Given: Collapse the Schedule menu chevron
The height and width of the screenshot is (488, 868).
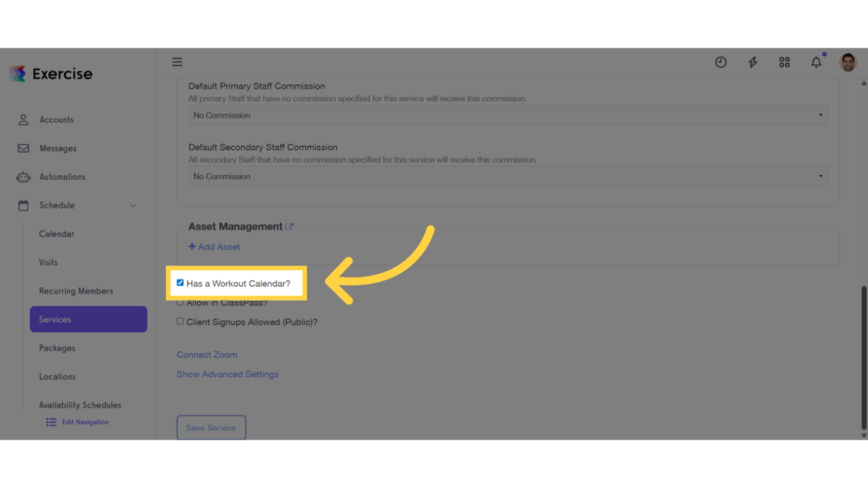Looking at the screenshot, I should click(133, 205).
